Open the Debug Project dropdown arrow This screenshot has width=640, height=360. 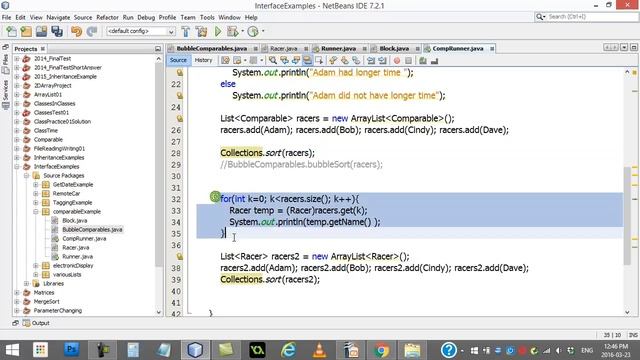click(242, 31)
